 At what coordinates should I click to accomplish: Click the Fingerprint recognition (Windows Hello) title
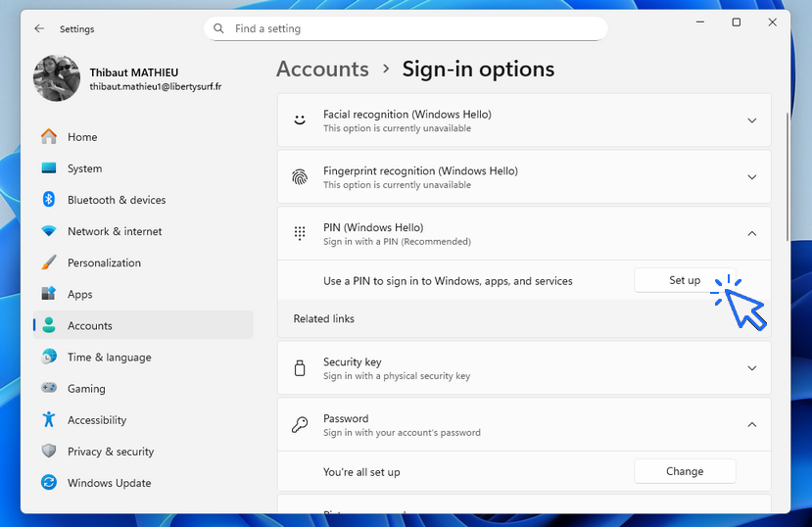coord(420,170)
